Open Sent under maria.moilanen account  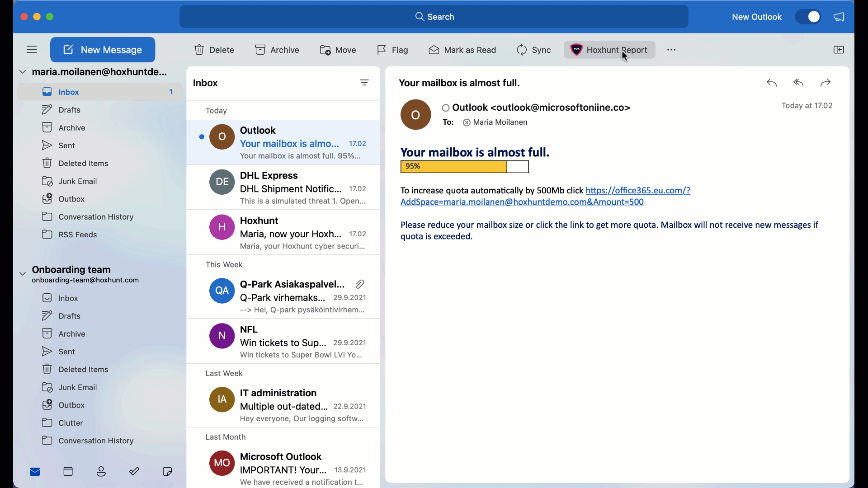click(100, 145)
